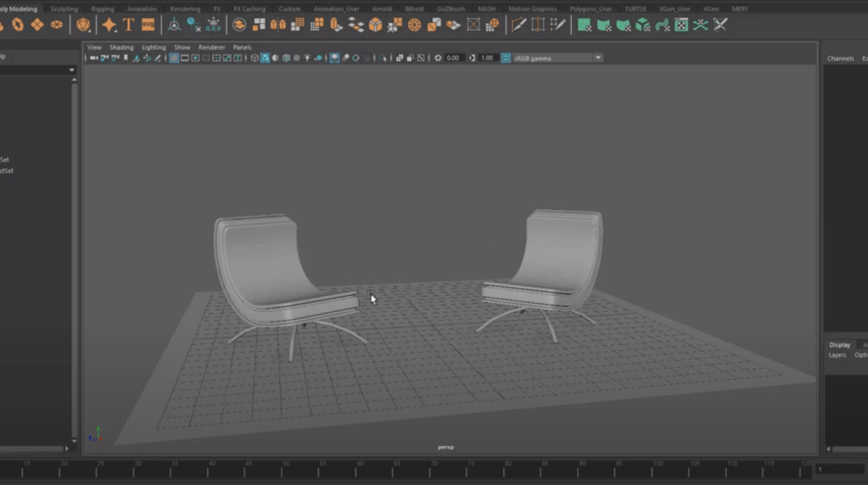Toggle the viewport grid display button

point(173,58)
